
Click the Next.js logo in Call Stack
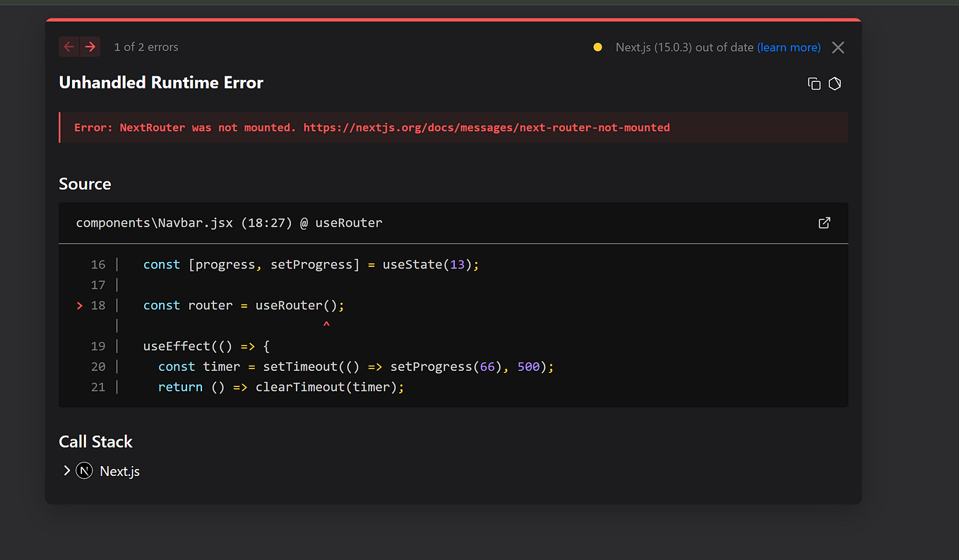coord(83,470)
